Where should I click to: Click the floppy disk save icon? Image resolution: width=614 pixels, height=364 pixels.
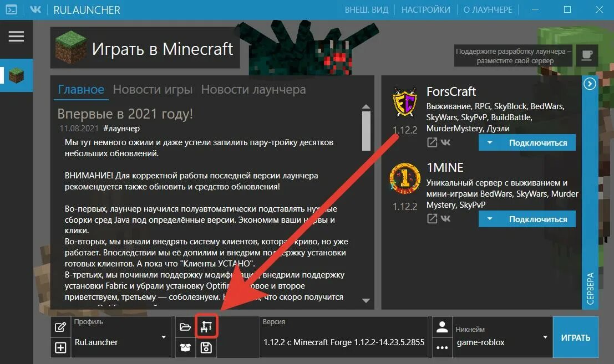point(206,347)
